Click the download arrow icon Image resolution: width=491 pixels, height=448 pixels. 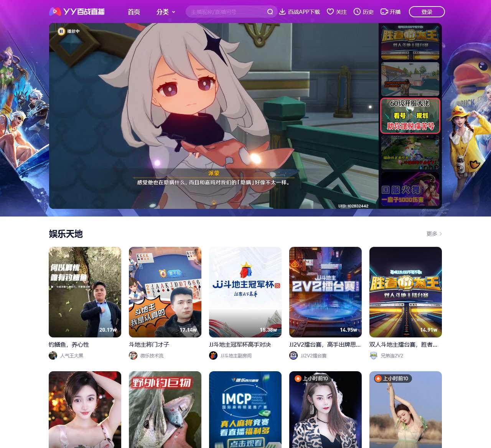pyautogui.click(x=282, y=12)
